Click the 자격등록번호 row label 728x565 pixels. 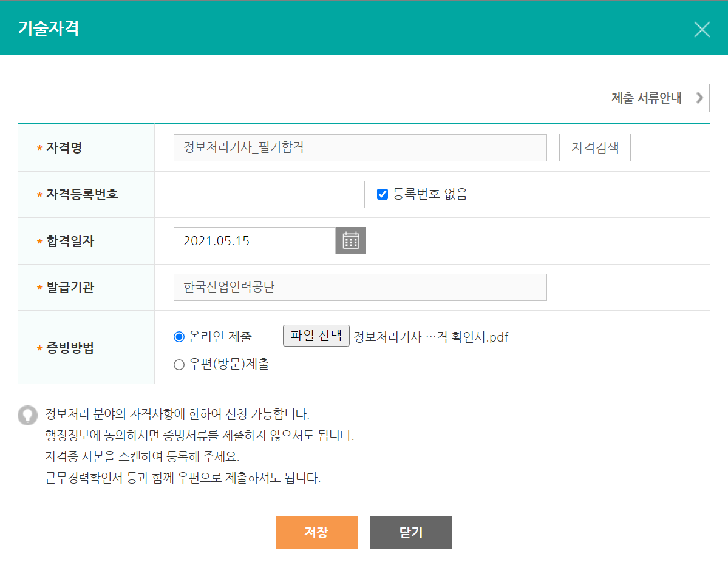82,194
